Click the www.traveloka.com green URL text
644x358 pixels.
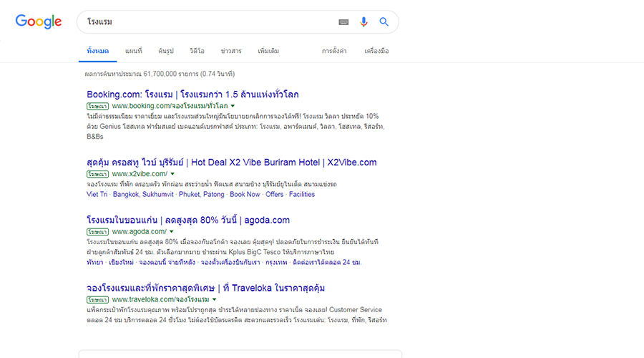[x=160, y=299]
